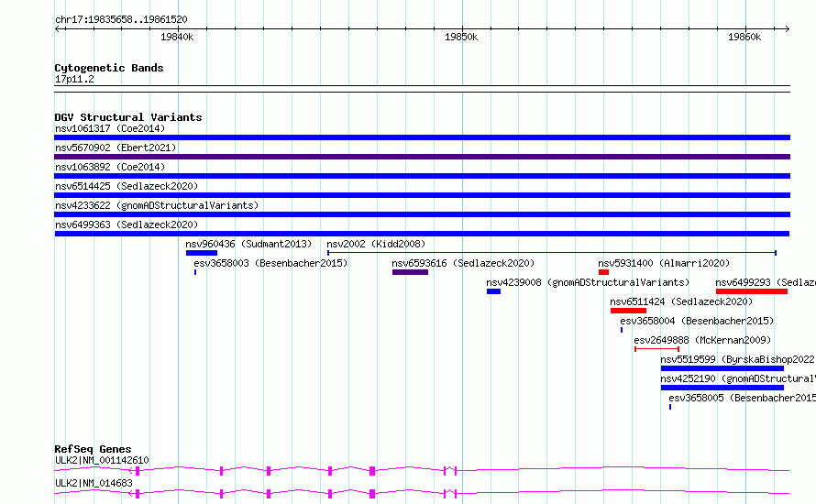
Task: Select the nsv4239008 gnomAD blue bar
Action: pos(493,291)
